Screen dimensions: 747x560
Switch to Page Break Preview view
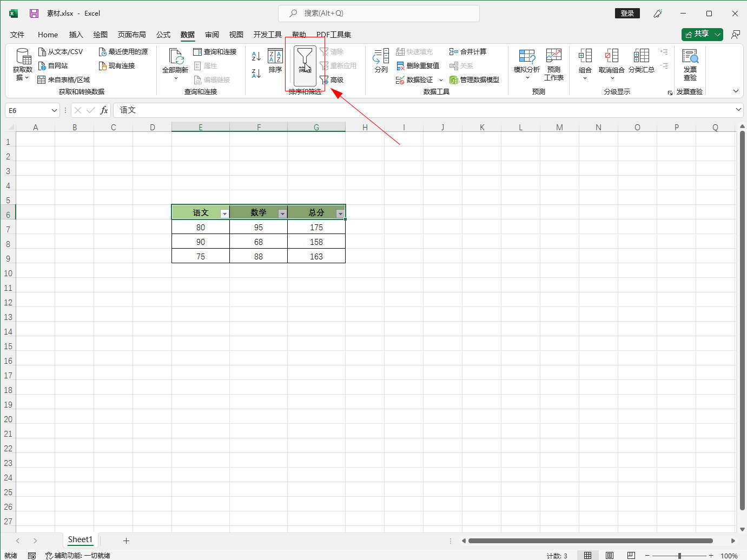pos(631,555)
